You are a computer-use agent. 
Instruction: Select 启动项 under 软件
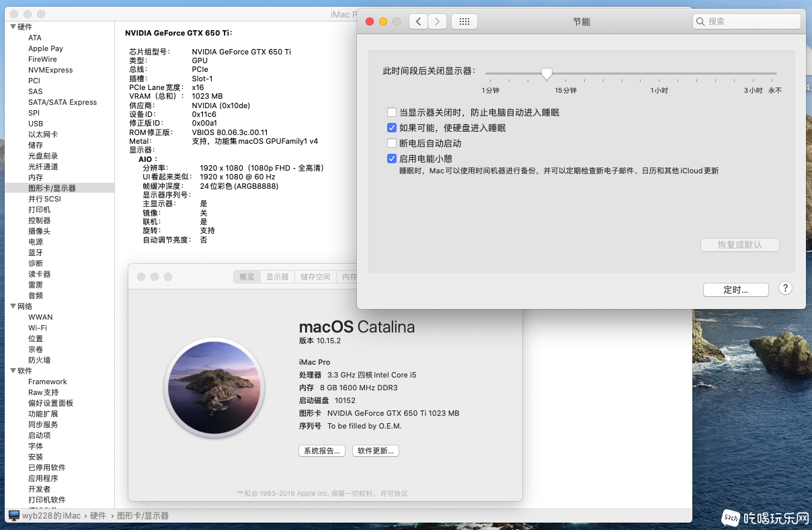coord(40,435)
